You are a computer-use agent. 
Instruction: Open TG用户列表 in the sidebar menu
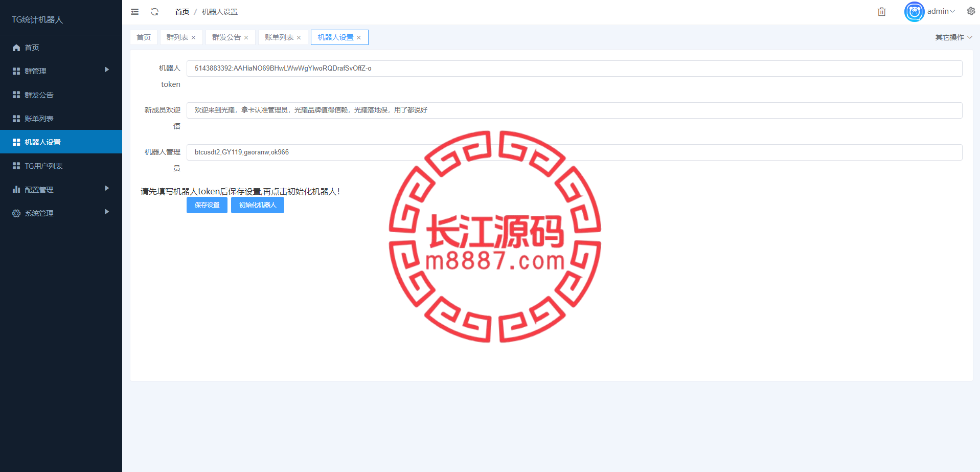[61, 166]
